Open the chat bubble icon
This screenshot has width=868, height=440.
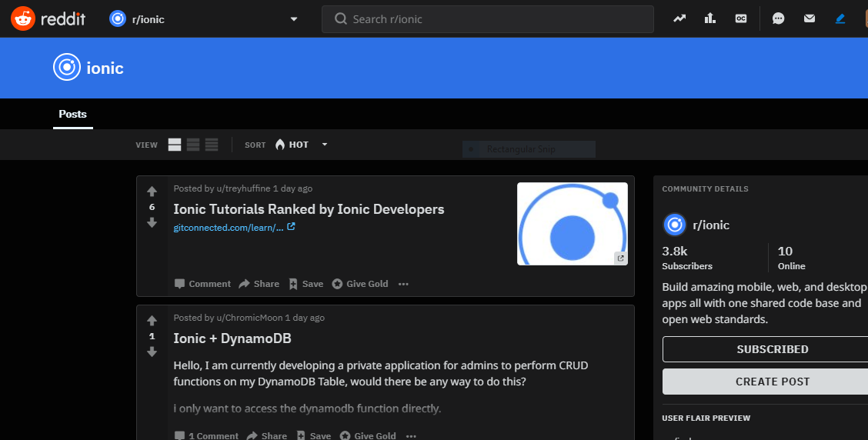779,19
